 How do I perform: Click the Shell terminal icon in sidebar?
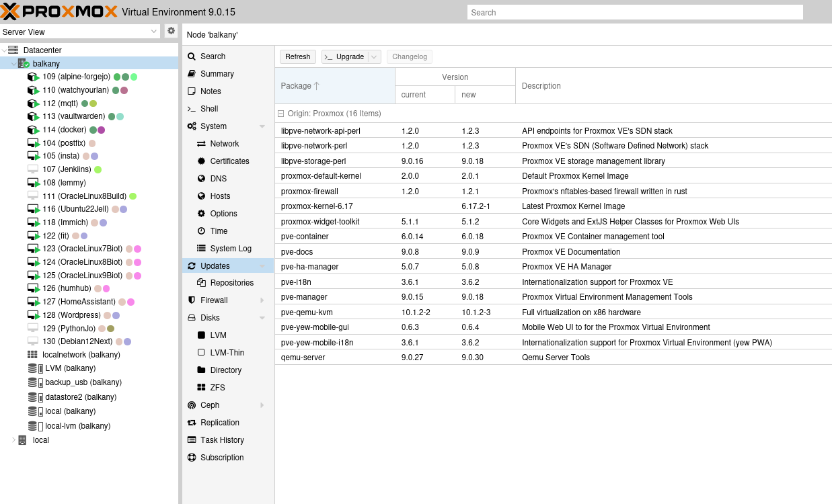[192, 109]
